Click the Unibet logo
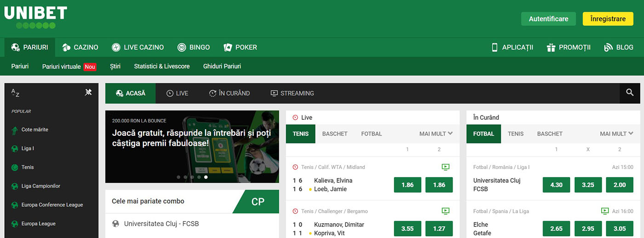The image size is (644, 238). point(36,17)
